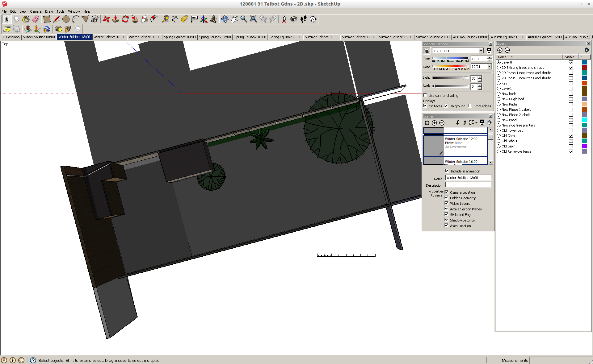
Task: Click the Add Scene plus icon
Action: [x=434, y=123]
